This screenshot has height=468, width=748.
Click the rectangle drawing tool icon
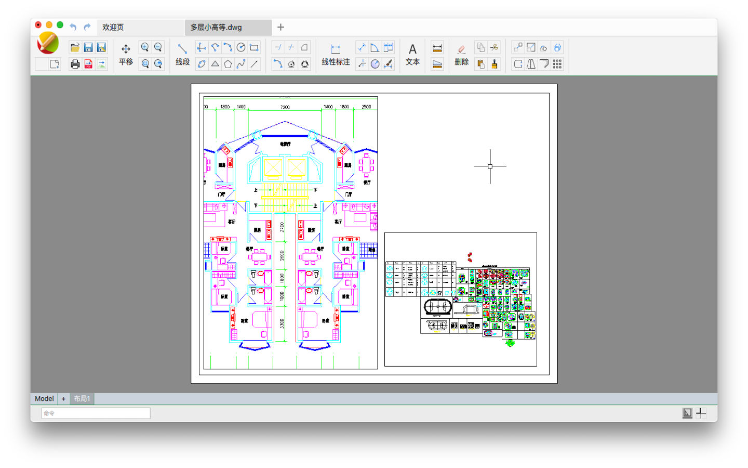click(254, 47)
